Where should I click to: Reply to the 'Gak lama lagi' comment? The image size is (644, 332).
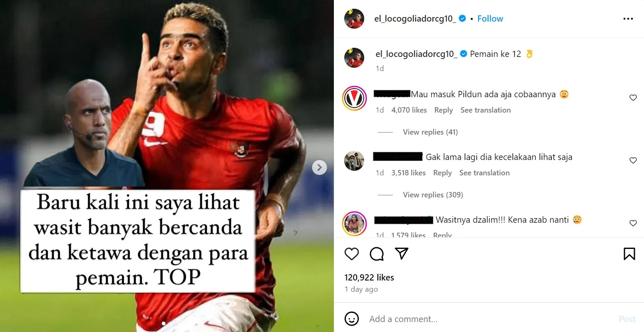(442, 173)
